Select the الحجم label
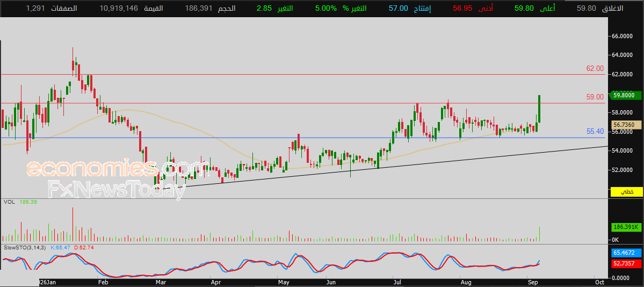The image size is (644, 287). [228, 8]
